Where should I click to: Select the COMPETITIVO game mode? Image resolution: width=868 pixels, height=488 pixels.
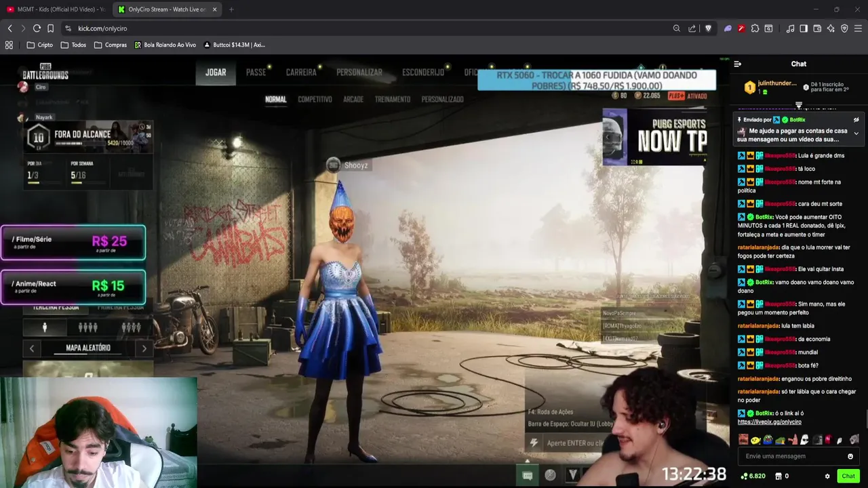tap(315, 100)
